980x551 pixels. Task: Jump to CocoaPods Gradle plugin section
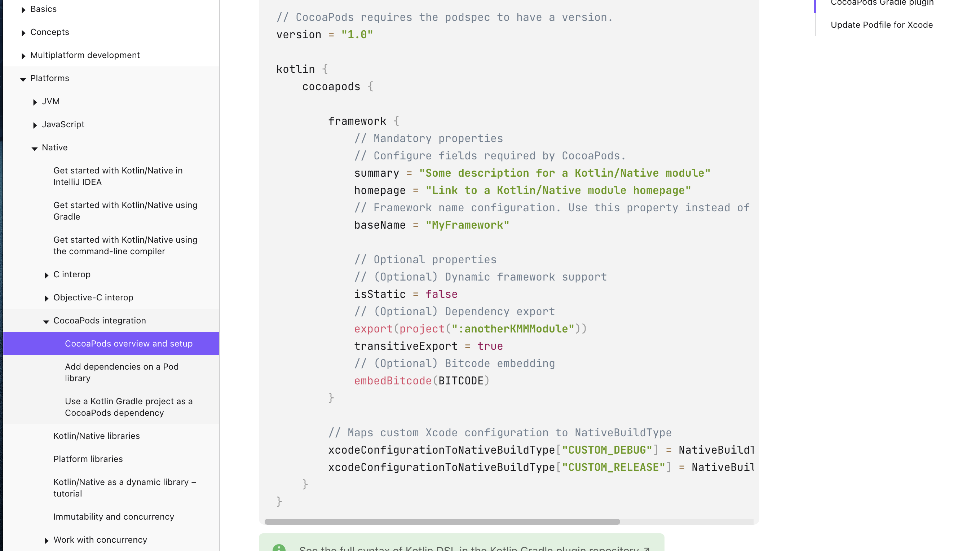882,3
